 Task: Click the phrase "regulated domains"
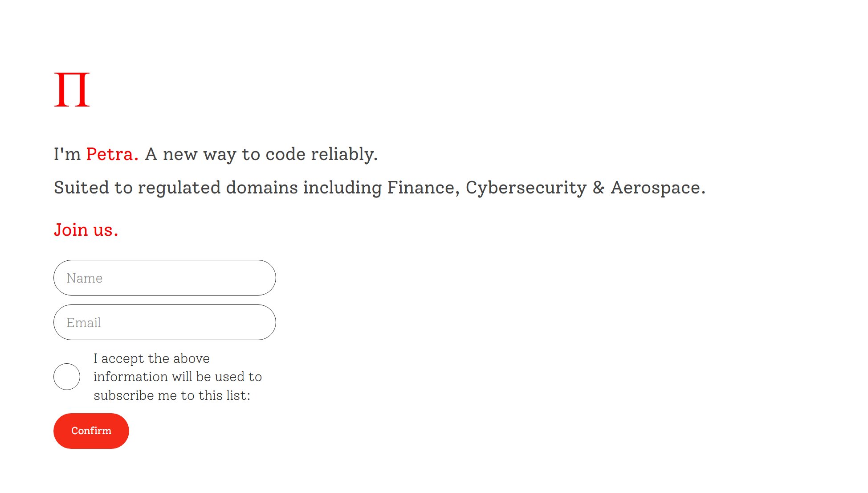[x=218, y=188]
